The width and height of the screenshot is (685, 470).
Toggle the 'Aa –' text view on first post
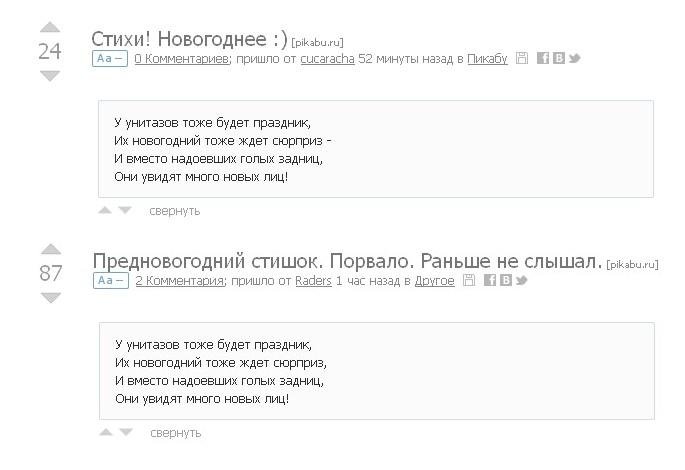(109, 59)
